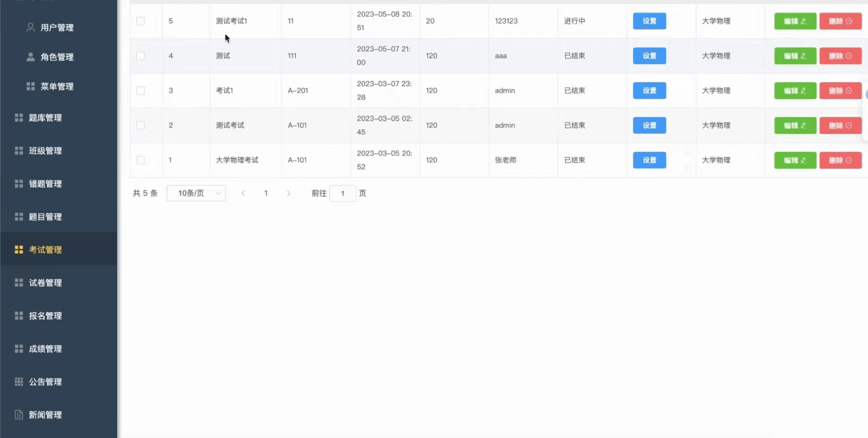
Task: Click the highlighted 考试管理 grid icon
Action: point(19,249)
